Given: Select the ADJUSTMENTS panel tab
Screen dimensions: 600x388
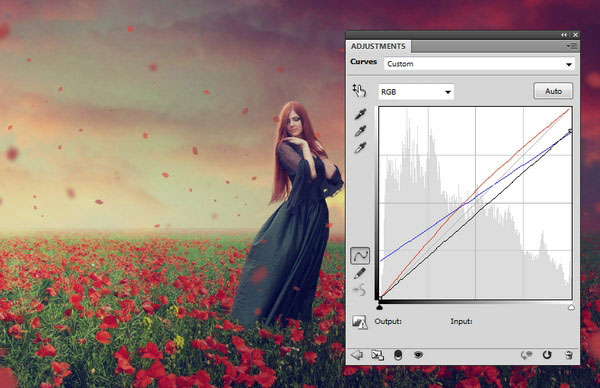Looking at the screenshot, I should (x=378, y=46).
